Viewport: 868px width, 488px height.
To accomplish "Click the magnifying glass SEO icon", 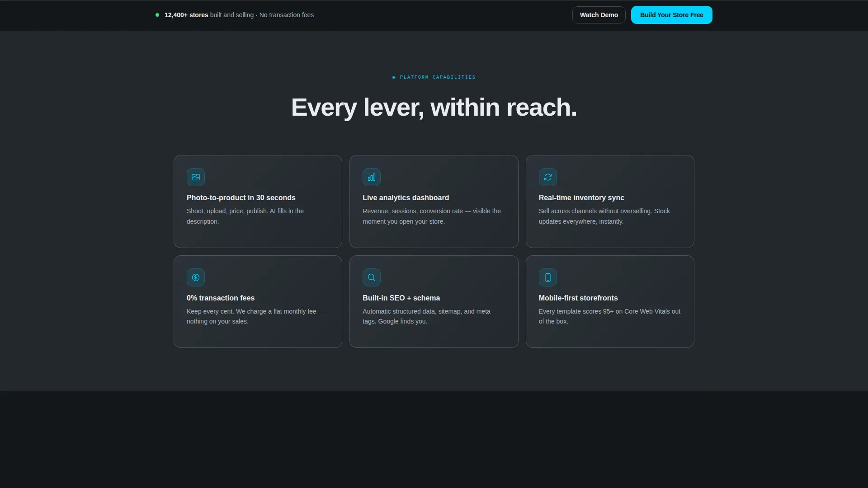I will [x=371, y=277].
